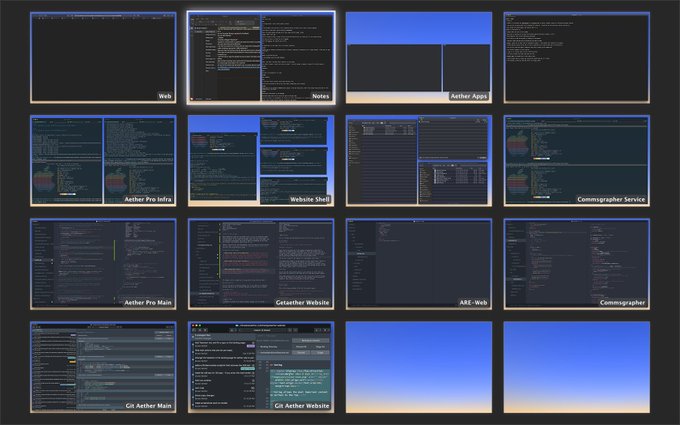The height and width of the screenshot is (425, 680).
Task: Open the highlighted Notes desktop
Action: [x=261, y=58]
